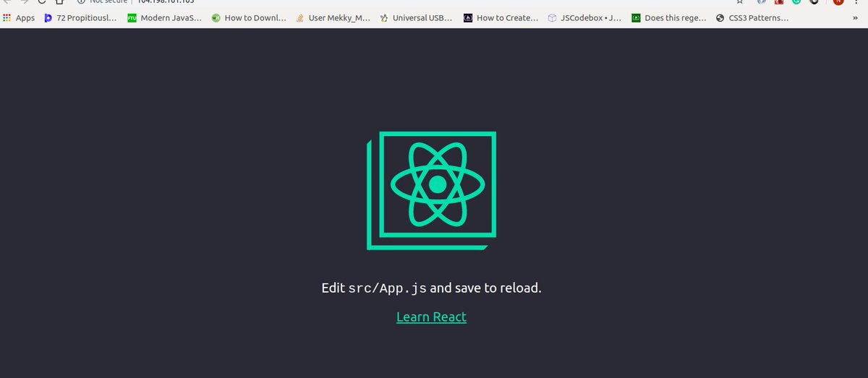
Task: Open the 'Modern JavaS...' bookmark
Action: coord(164,18)
